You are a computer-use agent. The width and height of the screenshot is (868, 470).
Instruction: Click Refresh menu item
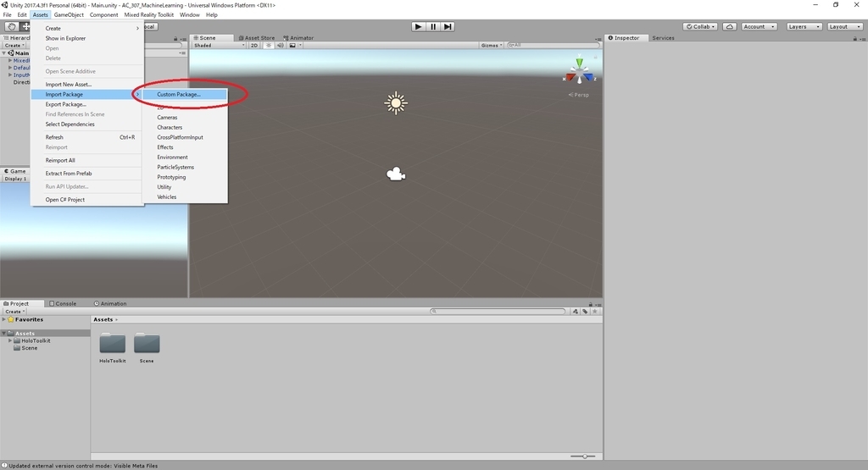click(87, 137)
